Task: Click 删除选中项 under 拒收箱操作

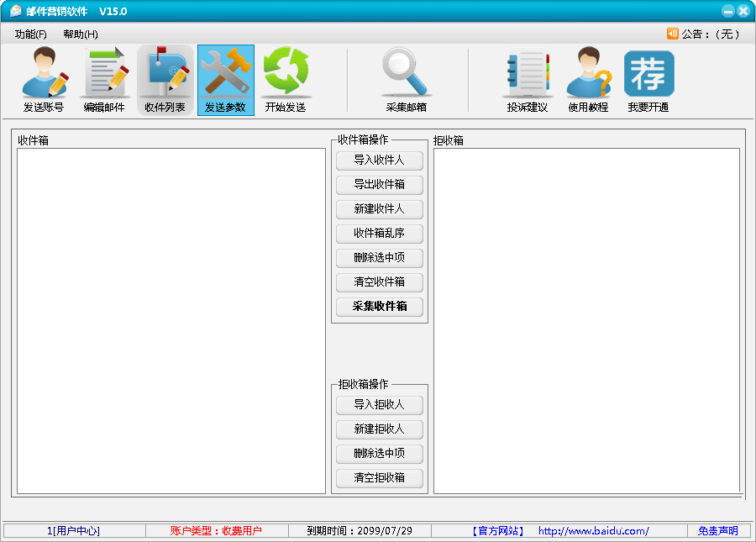Action: click(x=380, y=453)
